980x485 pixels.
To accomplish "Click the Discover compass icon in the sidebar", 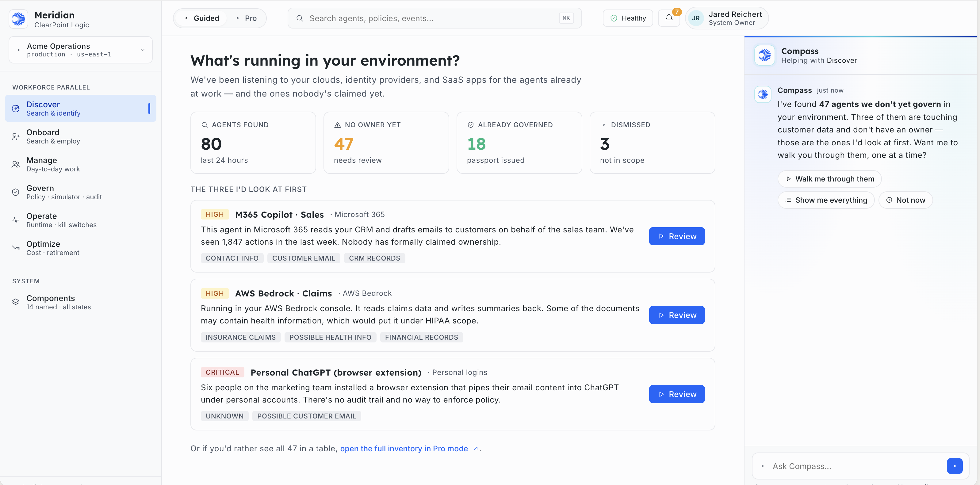I will (16, 109).
